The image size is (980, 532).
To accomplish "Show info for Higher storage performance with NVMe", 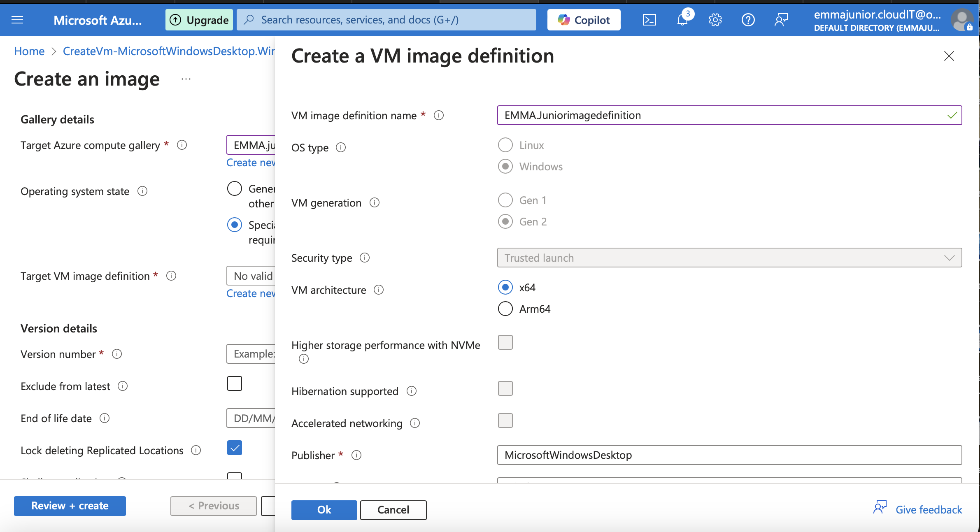I will point(304,359).
